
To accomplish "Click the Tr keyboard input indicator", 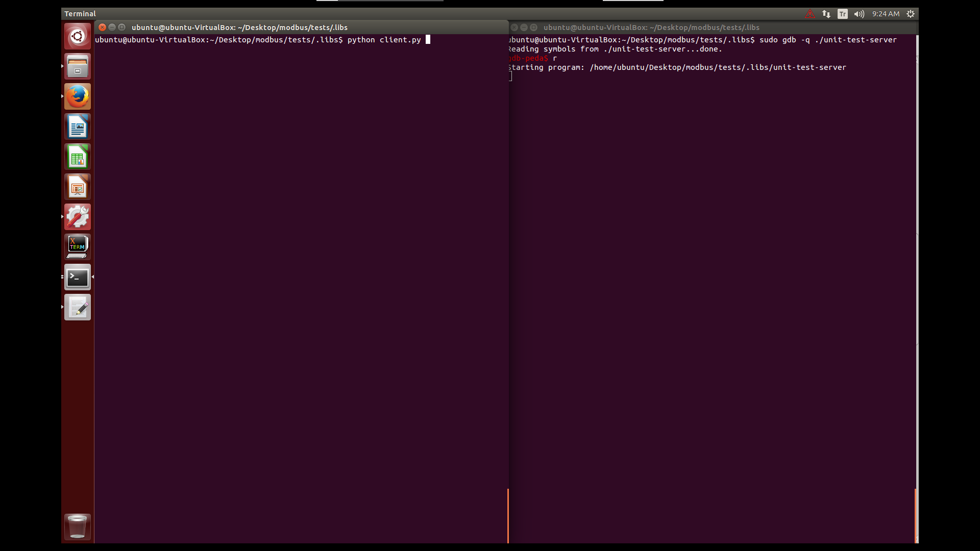I will click(843, 14).
